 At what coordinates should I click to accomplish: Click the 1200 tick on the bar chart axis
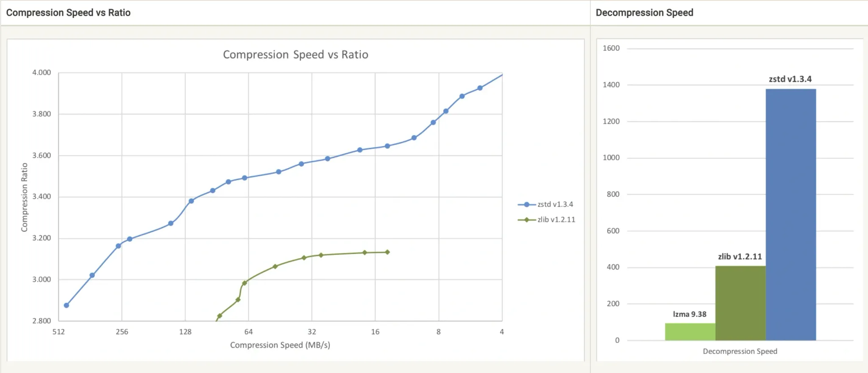(611, 121)
